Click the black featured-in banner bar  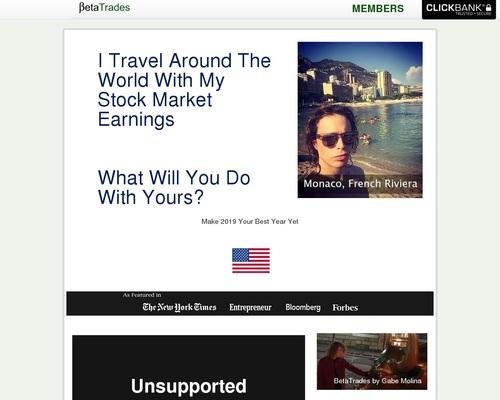click(250, 303)
